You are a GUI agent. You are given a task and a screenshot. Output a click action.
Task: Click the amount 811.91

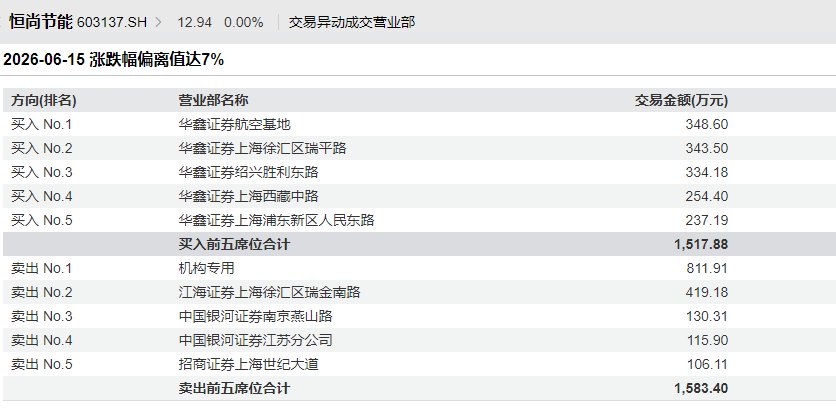(706, 268)
